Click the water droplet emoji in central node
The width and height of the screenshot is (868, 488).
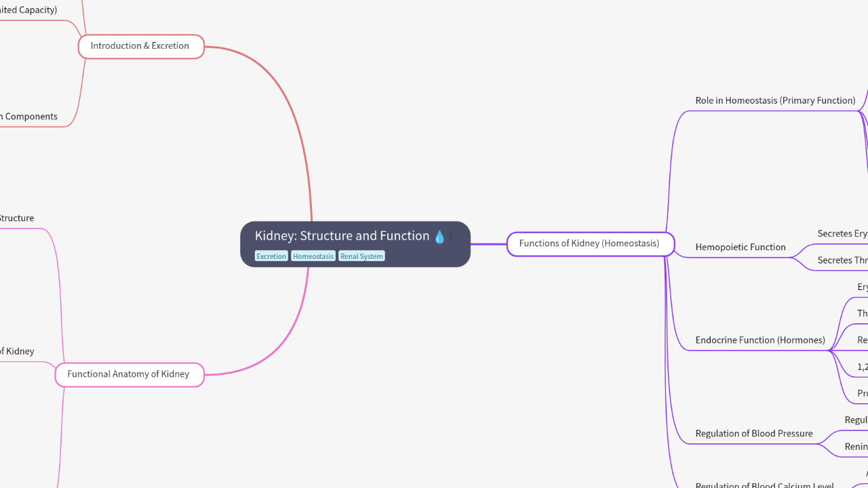(439, 237)
